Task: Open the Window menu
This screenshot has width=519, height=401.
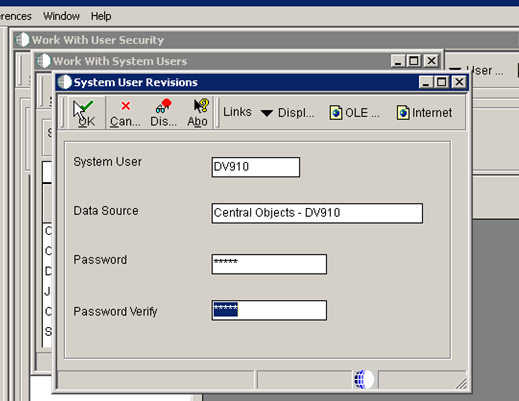Action: coord(61,16)
